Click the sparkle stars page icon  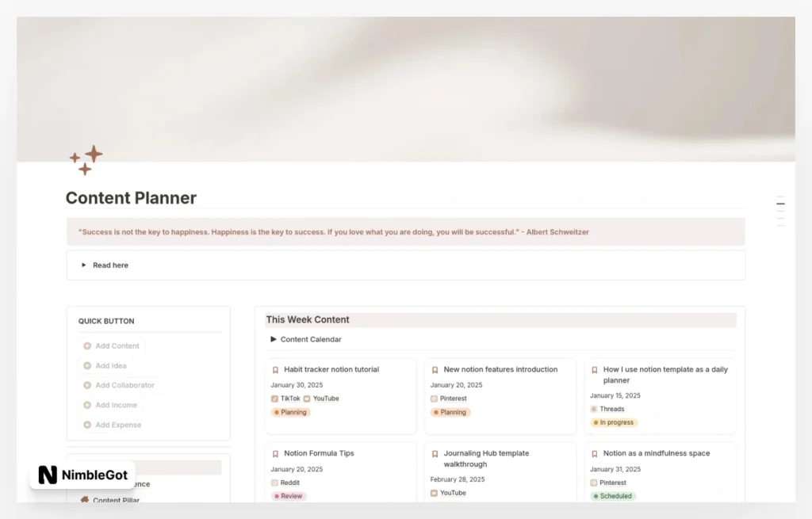coord(86,160)
